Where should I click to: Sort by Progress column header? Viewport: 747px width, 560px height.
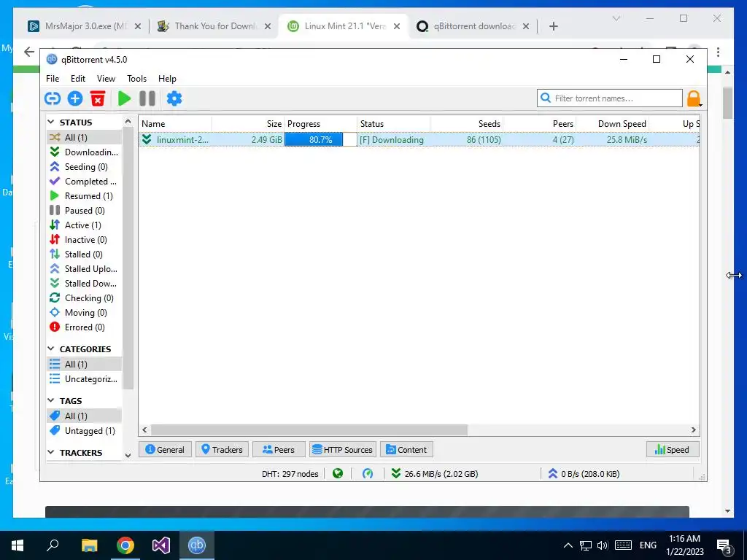tap(321, 124)
